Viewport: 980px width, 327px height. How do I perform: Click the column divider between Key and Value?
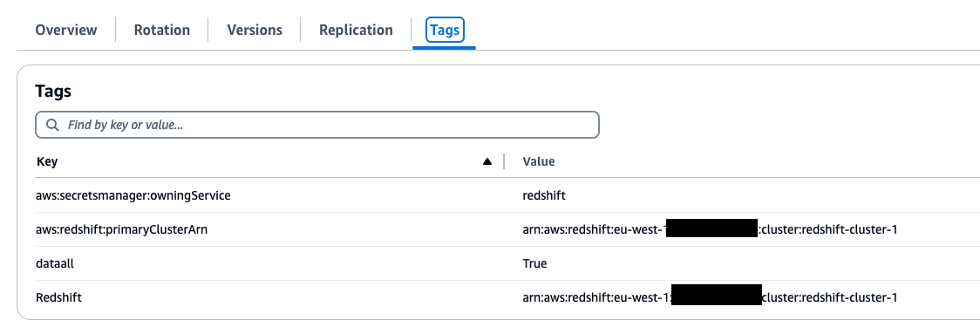504,161
